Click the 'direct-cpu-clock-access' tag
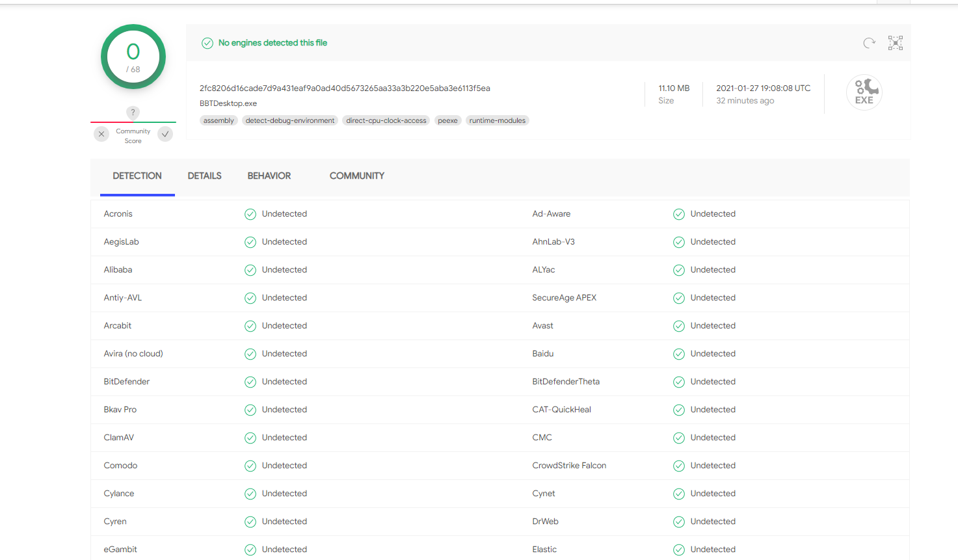Screen dimensions: 958x560 pos(386,120)
